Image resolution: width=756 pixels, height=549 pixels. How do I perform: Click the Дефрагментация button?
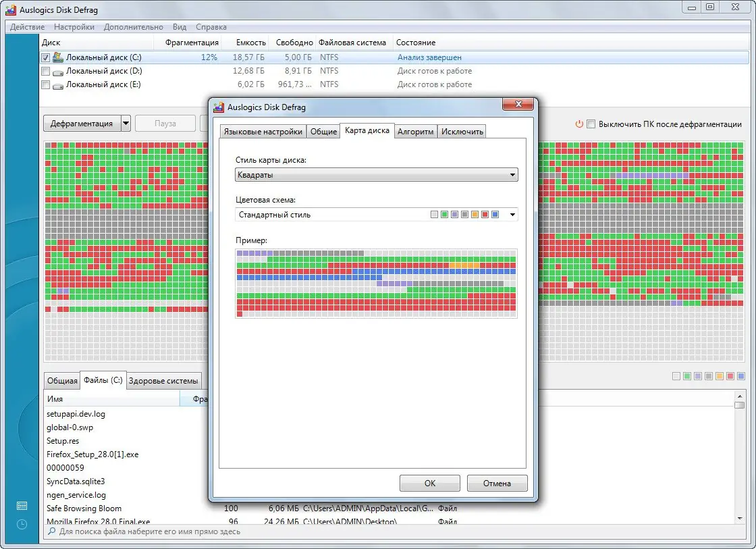82,124
